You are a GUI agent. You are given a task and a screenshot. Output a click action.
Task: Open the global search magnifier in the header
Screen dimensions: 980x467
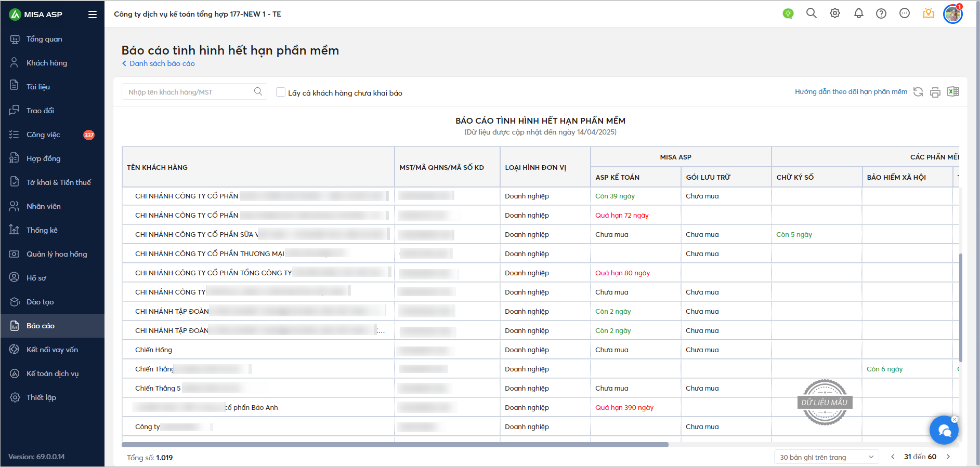(x=812, y=14)
